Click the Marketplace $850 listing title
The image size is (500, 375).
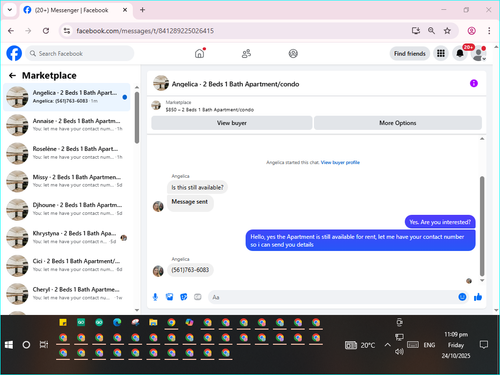210,110
